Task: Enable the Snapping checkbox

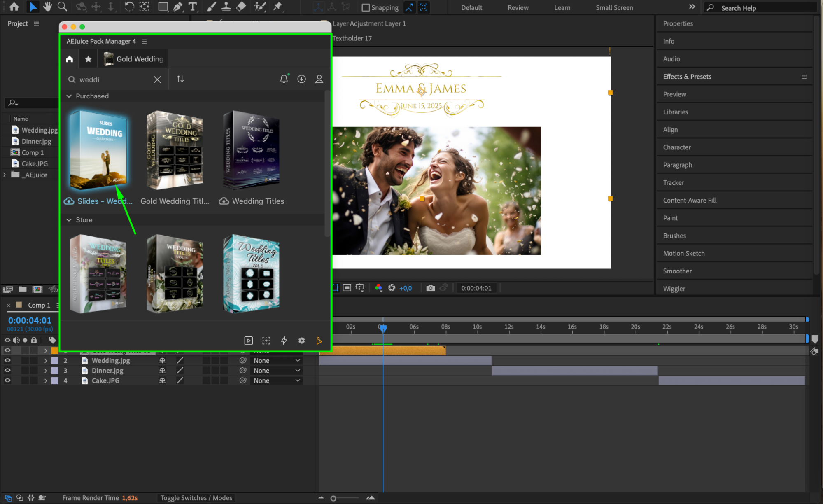Action: point(366,8)
